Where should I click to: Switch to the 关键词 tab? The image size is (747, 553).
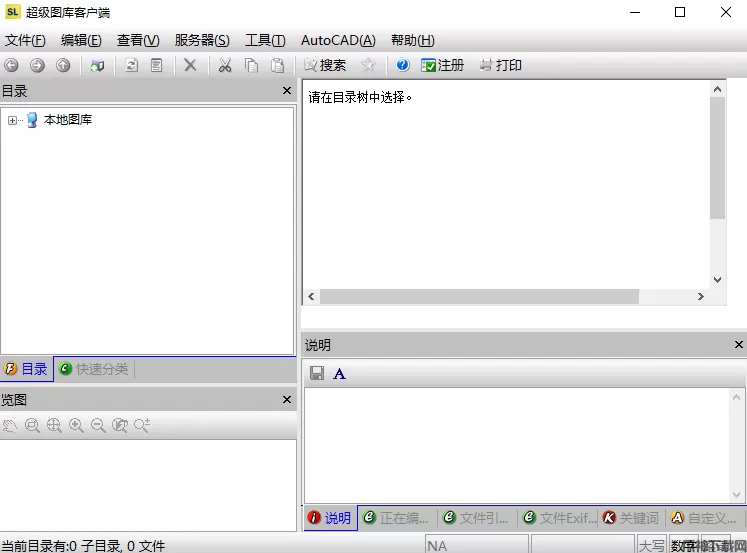631,518
